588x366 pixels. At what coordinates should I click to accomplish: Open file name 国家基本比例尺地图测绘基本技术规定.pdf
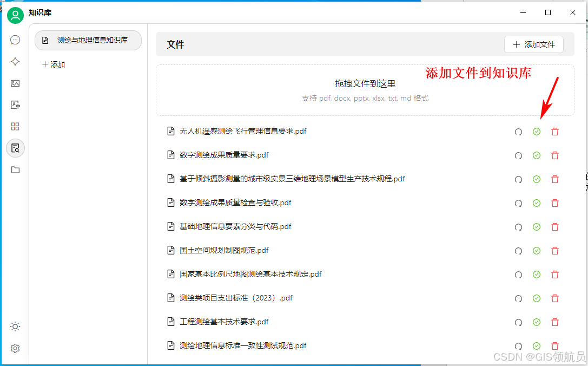(250, 274)
